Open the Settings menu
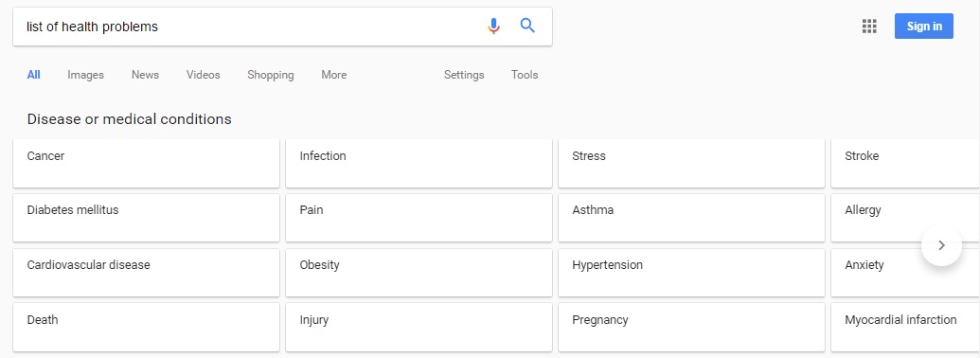 464,75
